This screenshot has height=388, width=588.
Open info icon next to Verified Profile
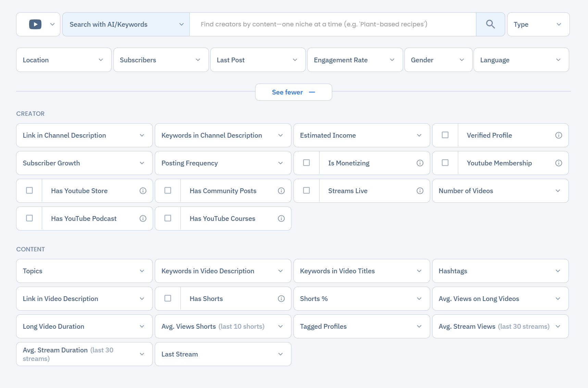[x=559, y=135]
